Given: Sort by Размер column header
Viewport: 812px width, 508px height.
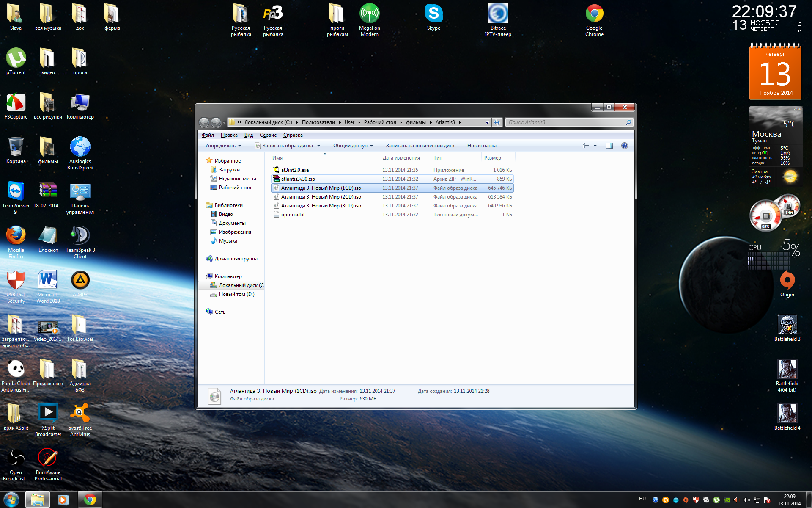Looking at the screenshot, I should [x=498, y=158].
